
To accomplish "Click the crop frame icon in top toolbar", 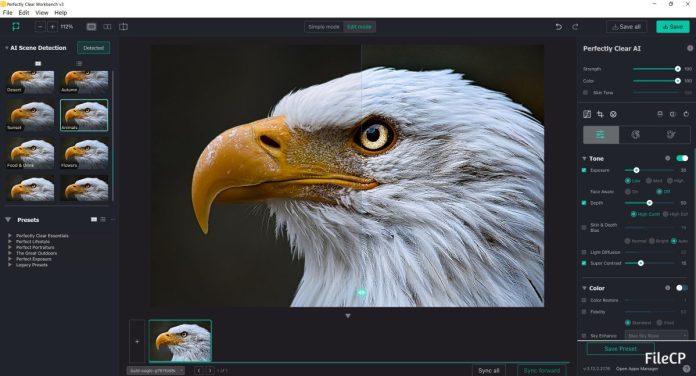I will (16, 27).
